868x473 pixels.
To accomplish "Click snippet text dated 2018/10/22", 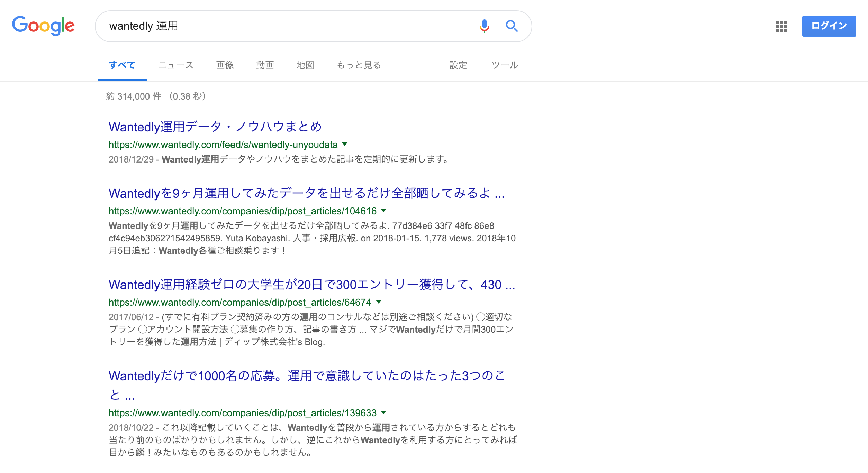I will tap(313, 440).
